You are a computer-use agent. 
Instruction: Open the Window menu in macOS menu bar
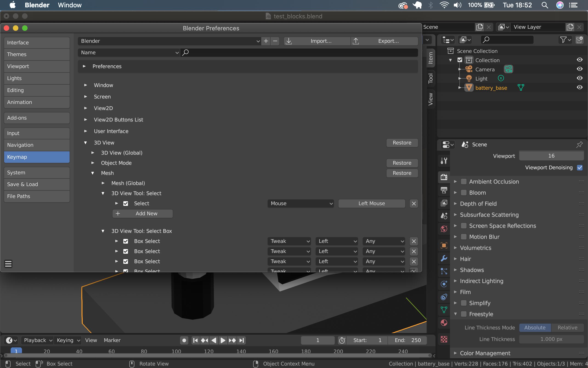[70, 5]
